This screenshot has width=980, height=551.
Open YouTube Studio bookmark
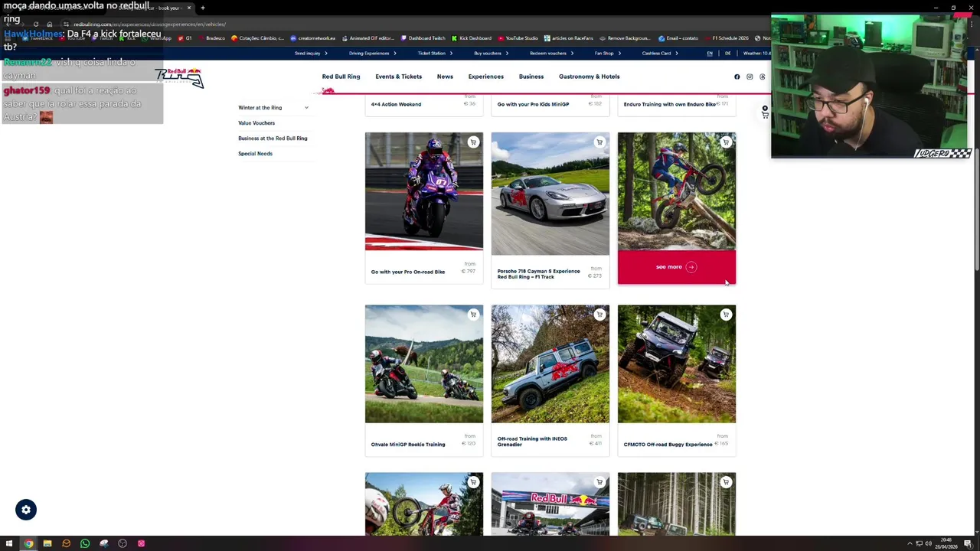tap(518, 38)
